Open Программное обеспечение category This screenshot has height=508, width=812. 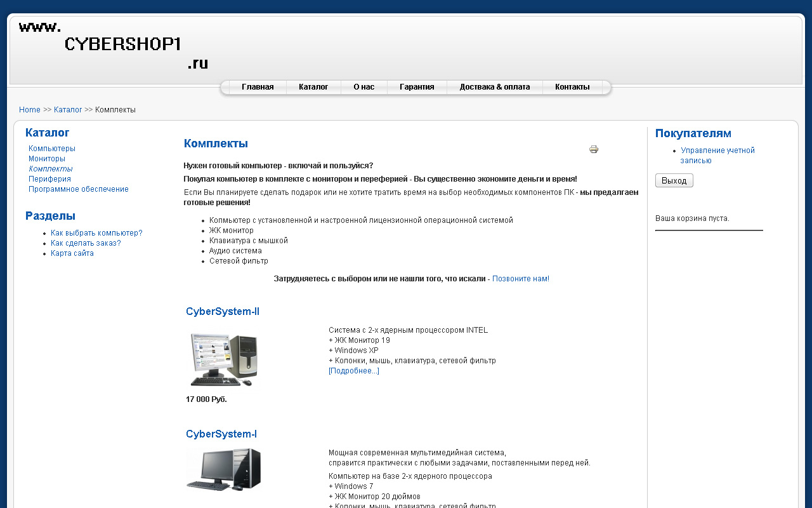78,189
